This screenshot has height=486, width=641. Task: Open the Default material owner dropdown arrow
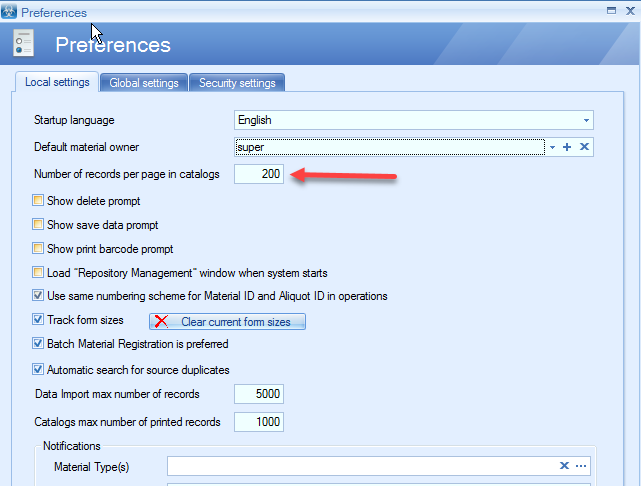[x=552, y=147]
